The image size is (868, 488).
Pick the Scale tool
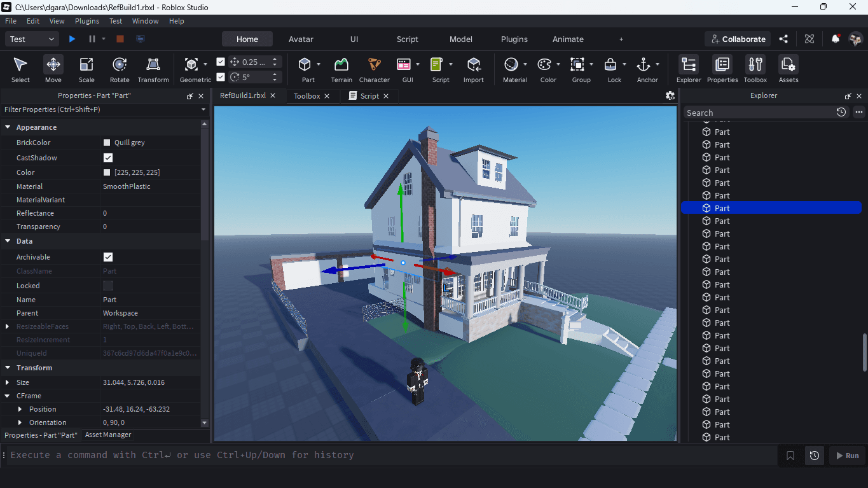86,69
